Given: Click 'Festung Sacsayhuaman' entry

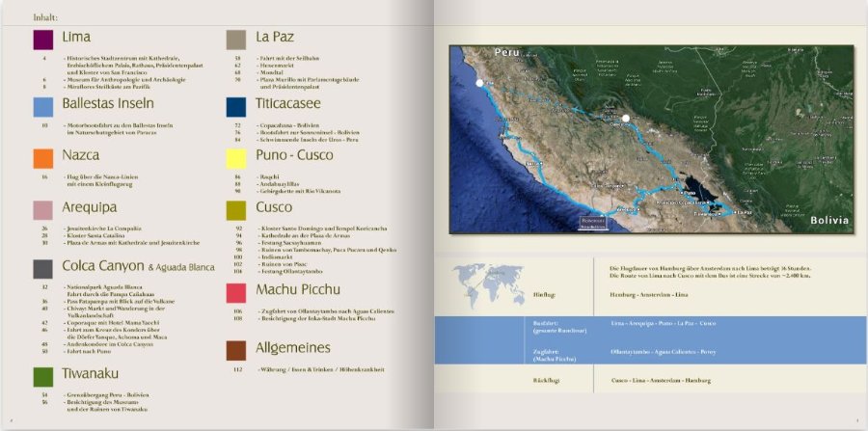Looking at the screenshot, I should [x=291, y=242].
